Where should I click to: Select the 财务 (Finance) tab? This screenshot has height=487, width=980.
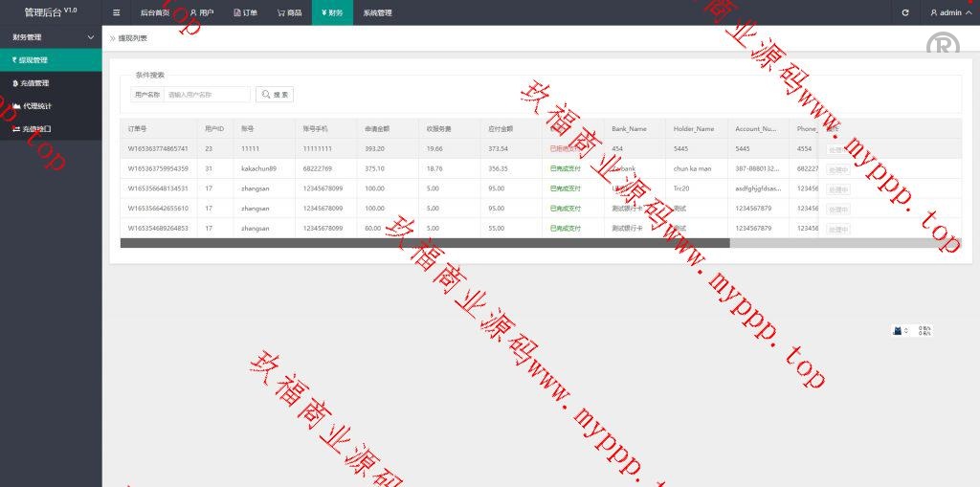point(331,12)
